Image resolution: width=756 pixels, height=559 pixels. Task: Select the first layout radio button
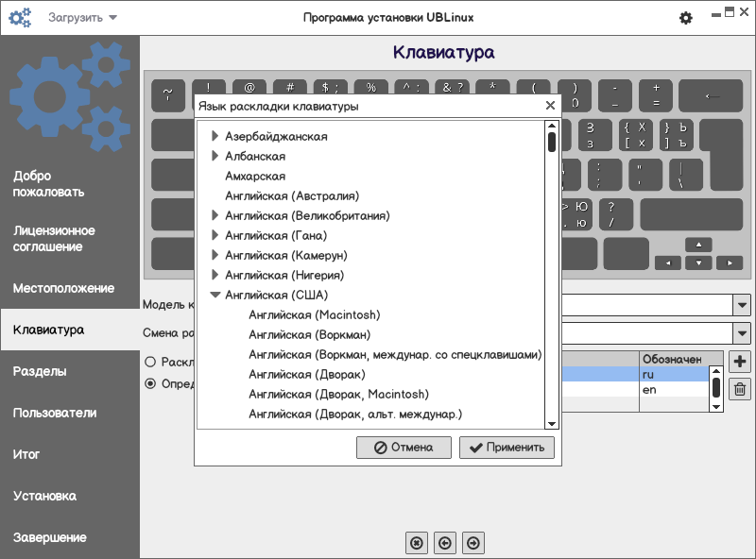(150, 362)
